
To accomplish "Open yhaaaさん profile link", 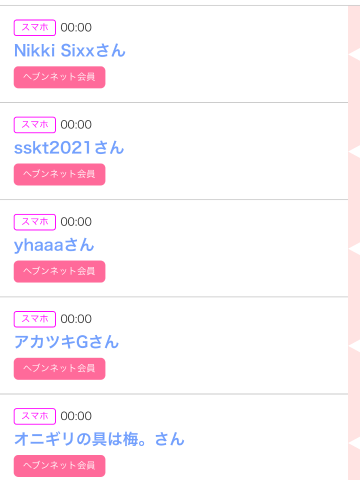I will click(x=54, y=245).
